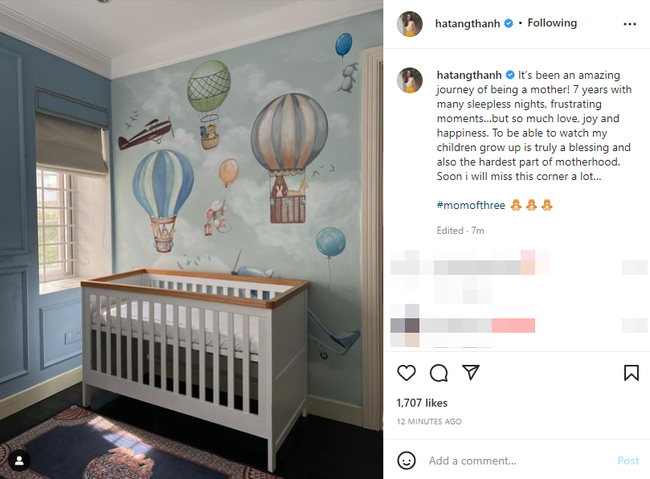The image size is (650, 479).
Task: Like the post with heart icon
Action: pos(406,373)
